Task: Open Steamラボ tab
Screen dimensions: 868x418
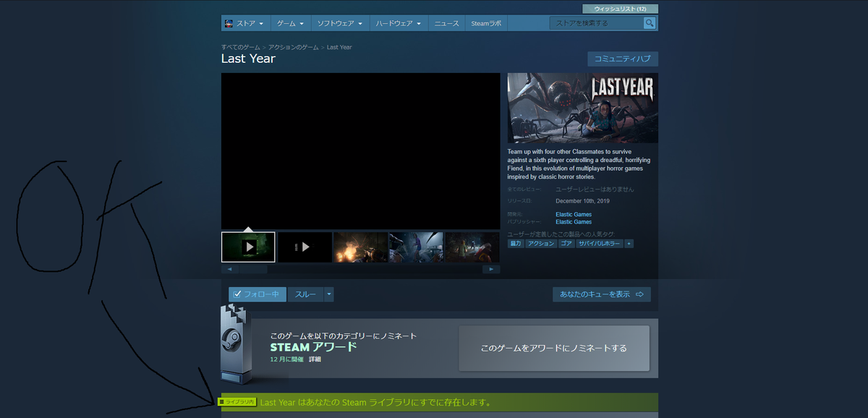Action: (x=486, y=23)
